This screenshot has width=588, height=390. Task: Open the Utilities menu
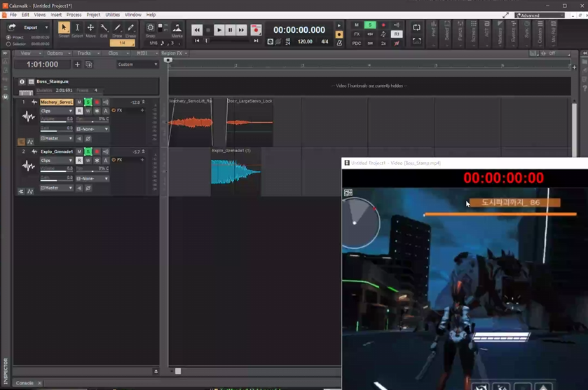(113, 15)
